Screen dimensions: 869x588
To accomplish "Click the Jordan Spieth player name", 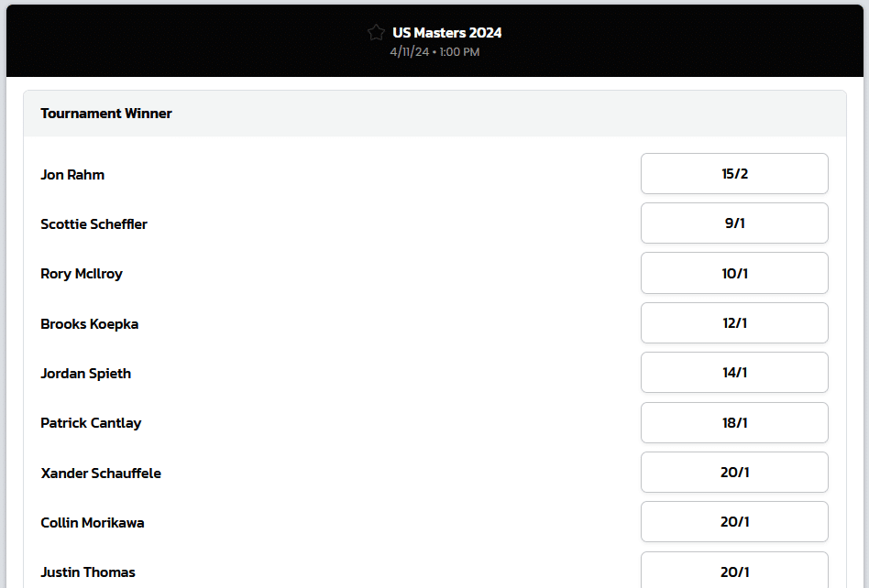I will click(x=86, y=373).
